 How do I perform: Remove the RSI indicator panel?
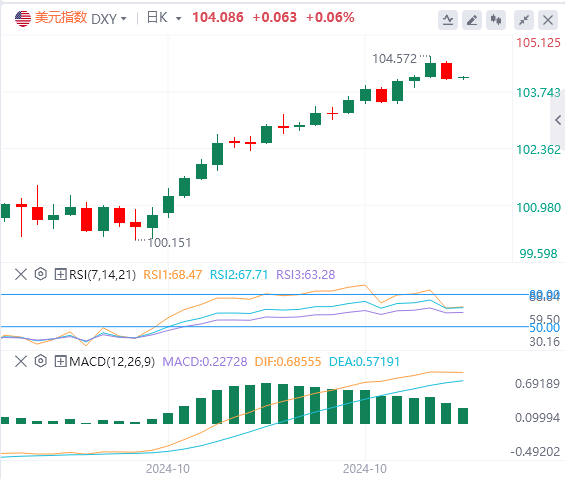coord(21,274)
